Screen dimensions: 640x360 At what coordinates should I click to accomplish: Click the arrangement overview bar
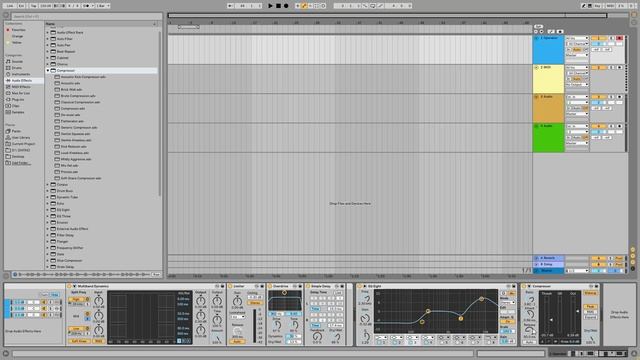pos(387,16)
